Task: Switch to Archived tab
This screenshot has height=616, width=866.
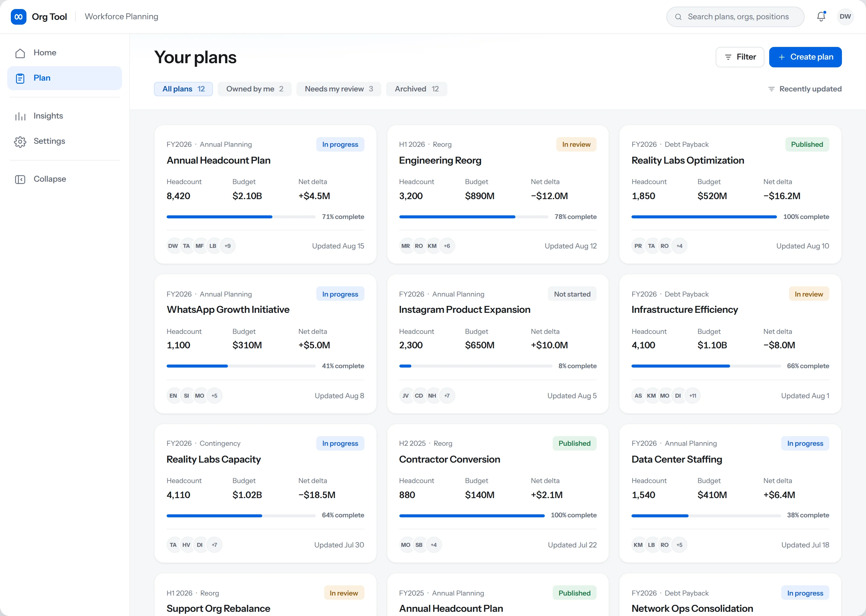Action: click(x=417, y=89)
